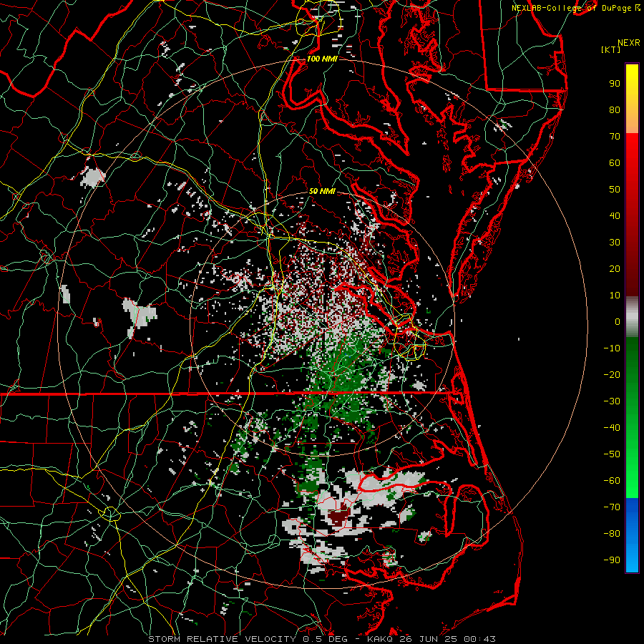Select the -70 knot scale value
644x644 pixels.
point(612,507)
